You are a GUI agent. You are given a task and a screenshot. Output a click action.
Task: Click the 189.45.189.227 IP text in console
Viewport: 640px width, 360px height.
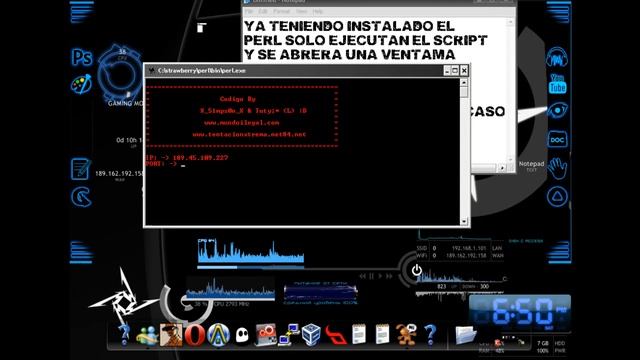point(200,158)
